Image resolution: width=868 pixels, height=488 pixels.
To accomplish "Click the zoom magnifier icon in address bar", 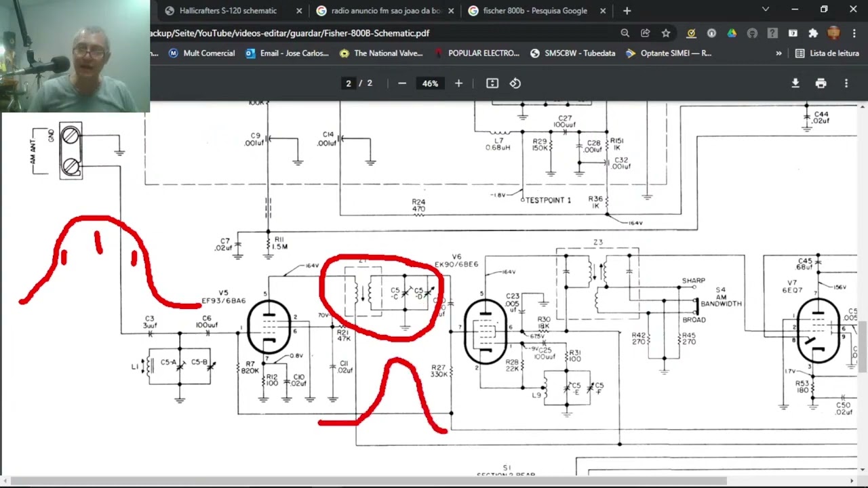I will pyautogui.click(x=625, y=33).
